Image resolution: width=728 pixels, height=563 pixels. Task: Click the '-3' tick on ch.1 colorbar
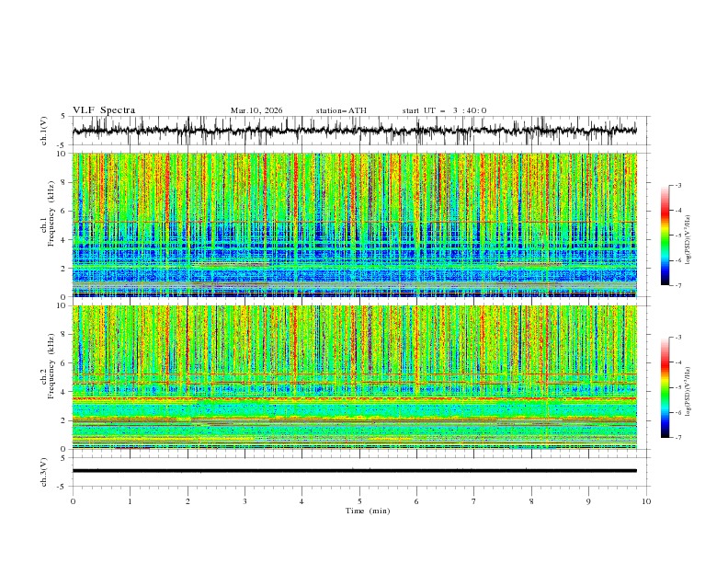677,185
